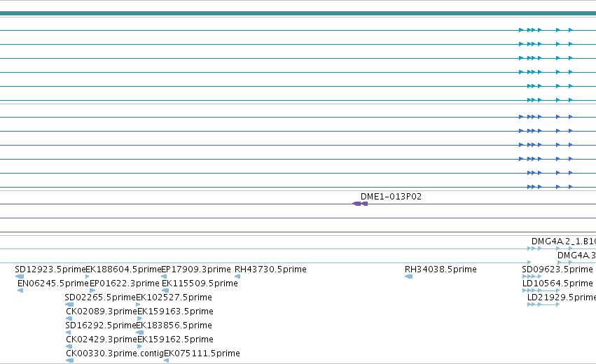Select the spliced feature under LD10564.5prime
This screenshot has width=596, height=364.
pos(541,290)
